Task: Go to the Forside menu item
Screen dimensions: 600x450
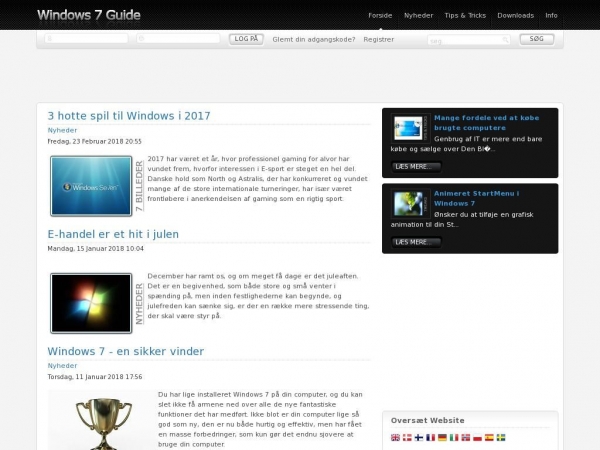Action: click(380, 15)
